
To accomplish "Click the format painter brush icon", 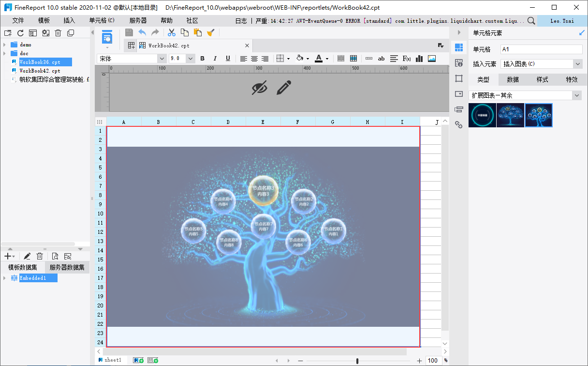I will click(210, 32).
